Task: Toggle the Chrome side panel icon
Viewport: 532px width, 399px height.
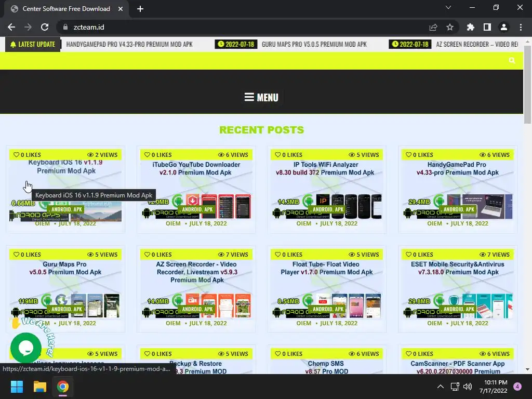Action: click(487, 27)
